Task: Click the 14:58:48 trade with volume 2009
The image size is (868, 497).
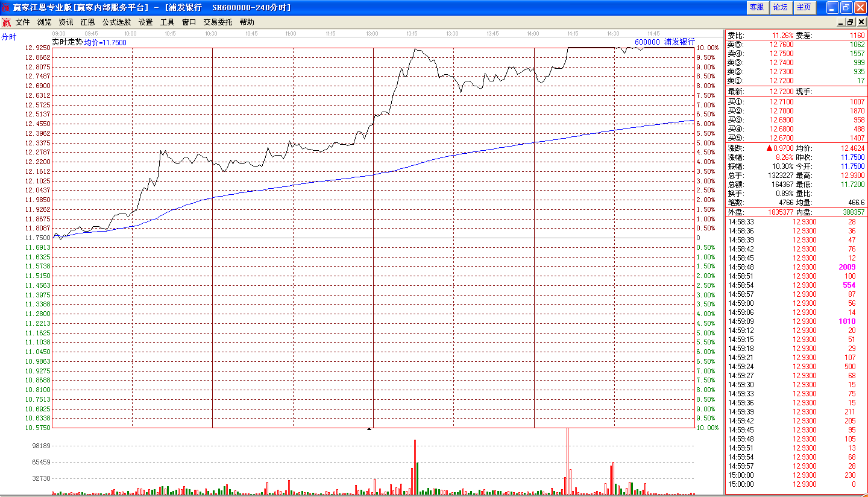Action: tap(796, 267)
